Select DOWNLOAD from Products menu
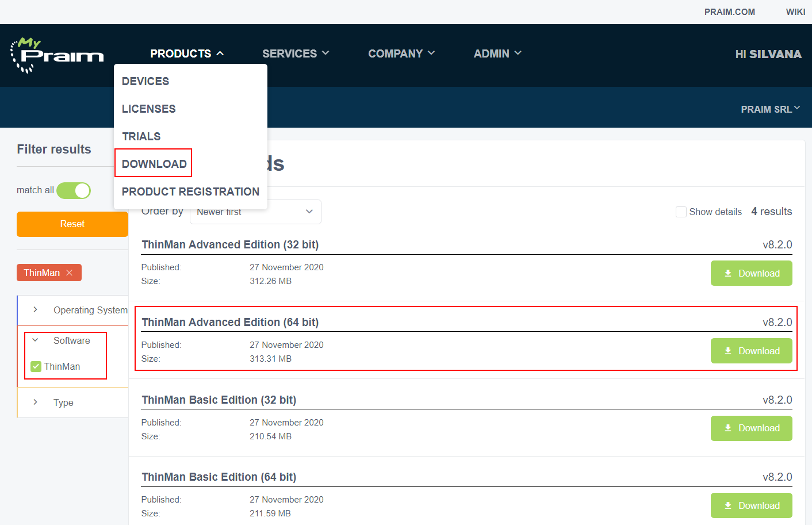Image resolution: width=812 pixels, height=525 pixels. pos(154,164)
